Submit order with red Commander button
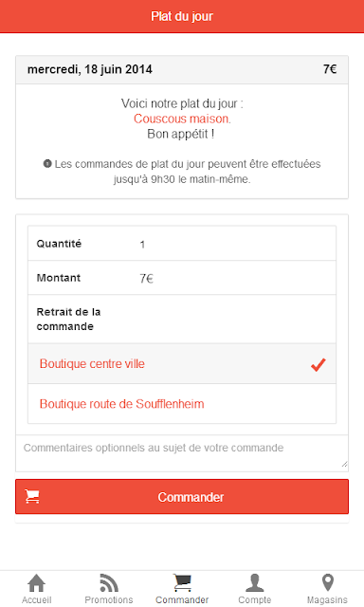 click(182, 497)
